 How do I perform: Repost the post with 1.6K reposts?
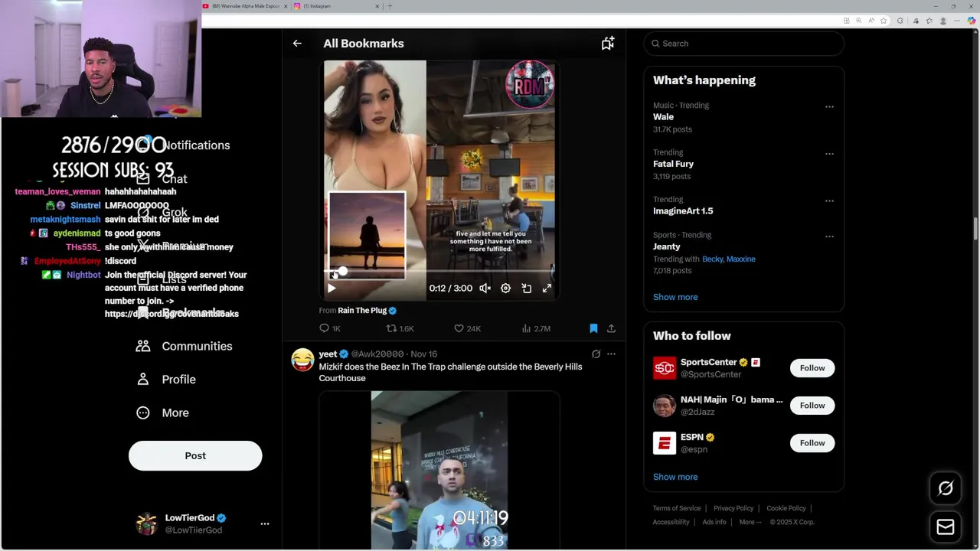(400, 328)
